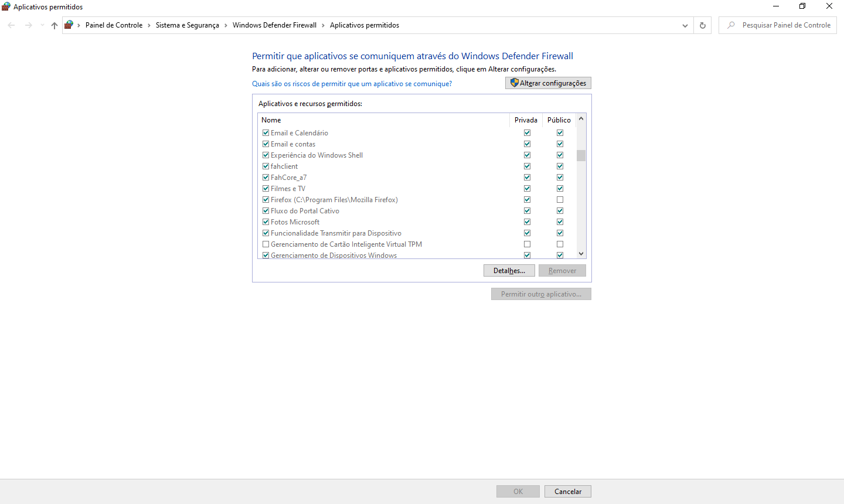Screen dimensions: 844x504
Task: Toggle fahclient name checkbox
Action: [x=266, y=166]
